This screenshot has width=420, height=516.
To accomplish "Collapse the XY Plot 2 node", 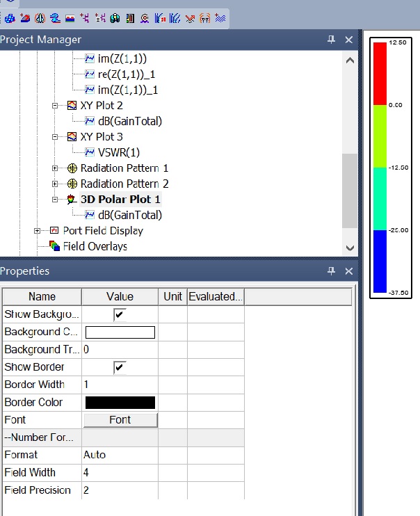I will click(x=55, y=106).
